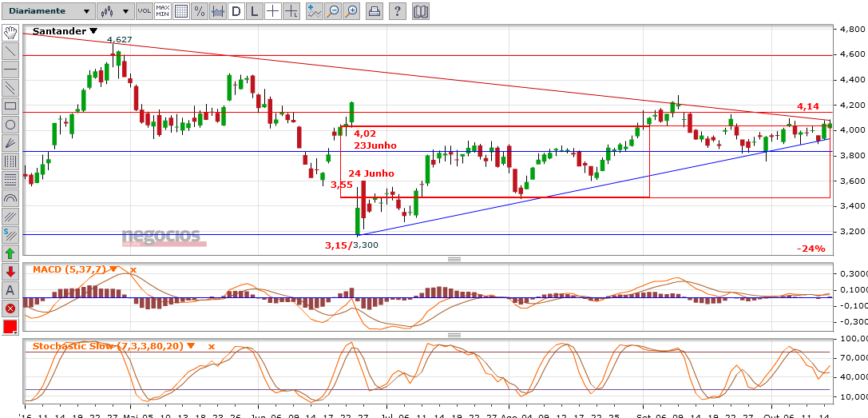Click the fit-width range icon
This screenshot has height=418, width=868.
[x=217, y=11]
